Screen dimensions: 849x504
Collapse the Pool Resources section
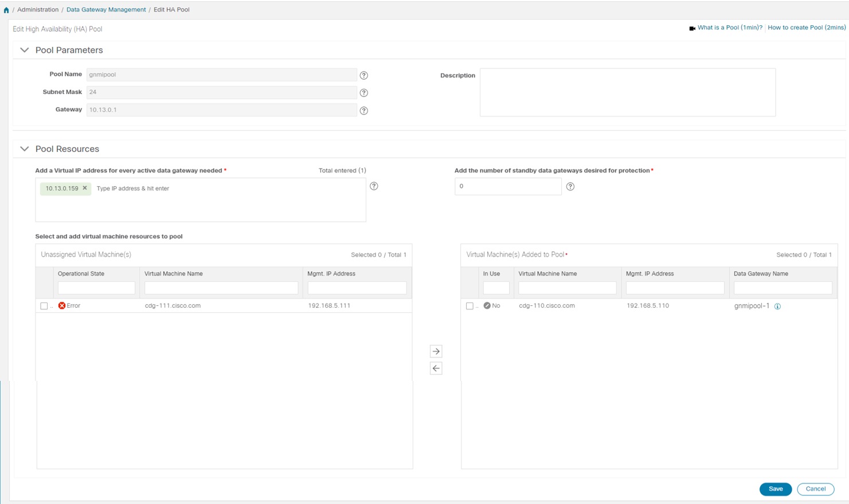(25, 149)
